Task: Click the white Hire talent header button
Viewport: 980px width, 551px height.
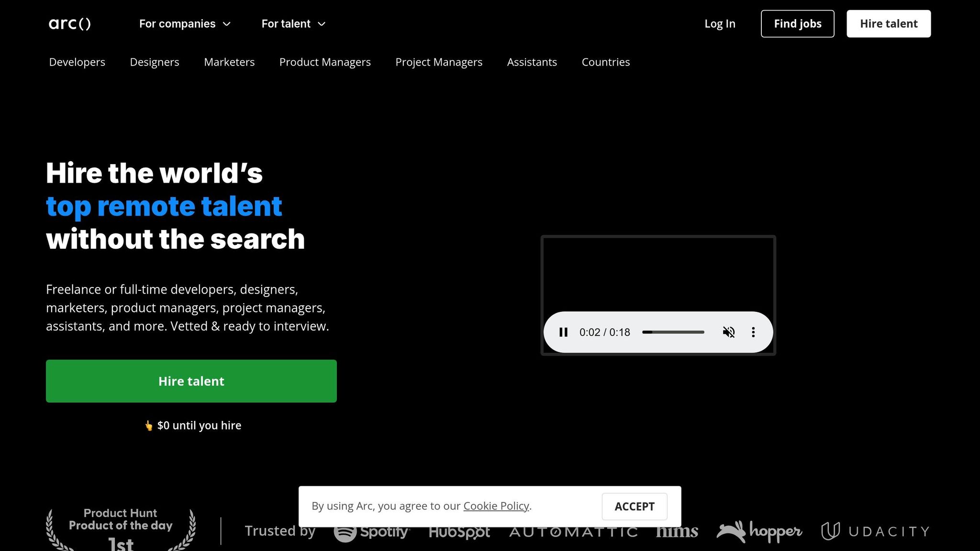Action: (x=889, y=23)
